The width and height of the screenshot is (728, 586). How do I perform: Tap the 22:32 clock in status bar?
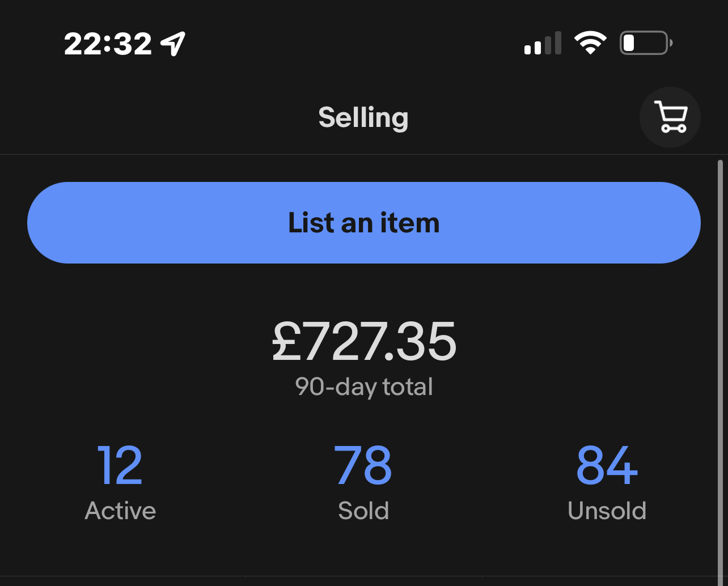point(108,44)
